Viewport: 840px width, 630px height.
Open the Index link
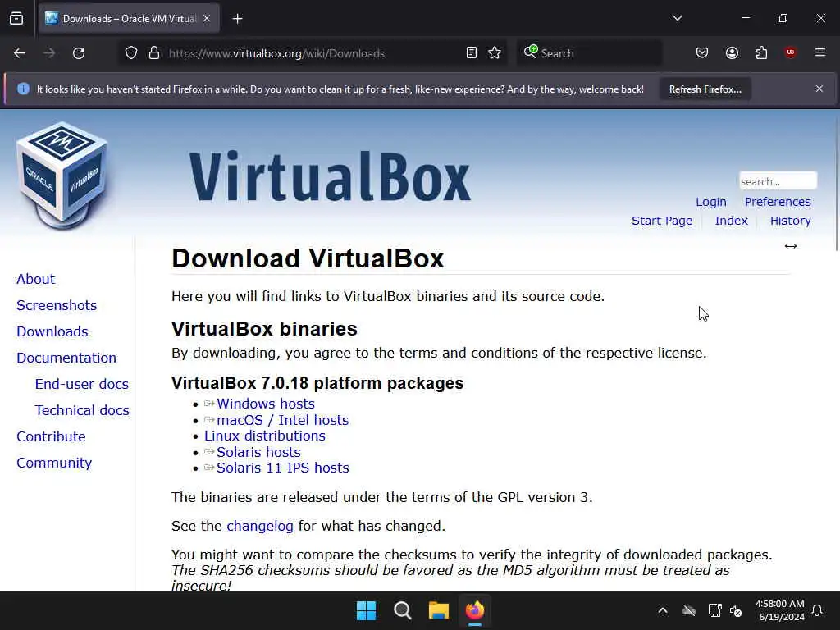pos(731,221)
